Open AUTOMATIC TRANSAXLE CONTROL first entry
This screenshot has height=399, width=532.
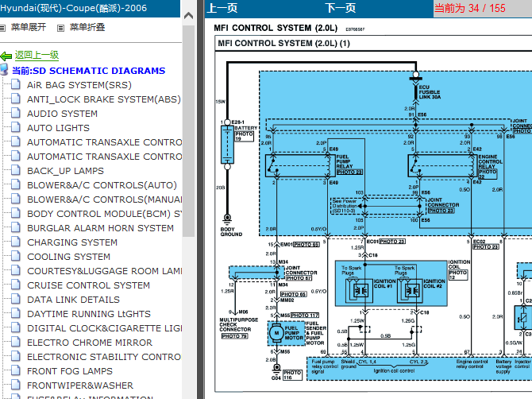[x=105, y=142]
